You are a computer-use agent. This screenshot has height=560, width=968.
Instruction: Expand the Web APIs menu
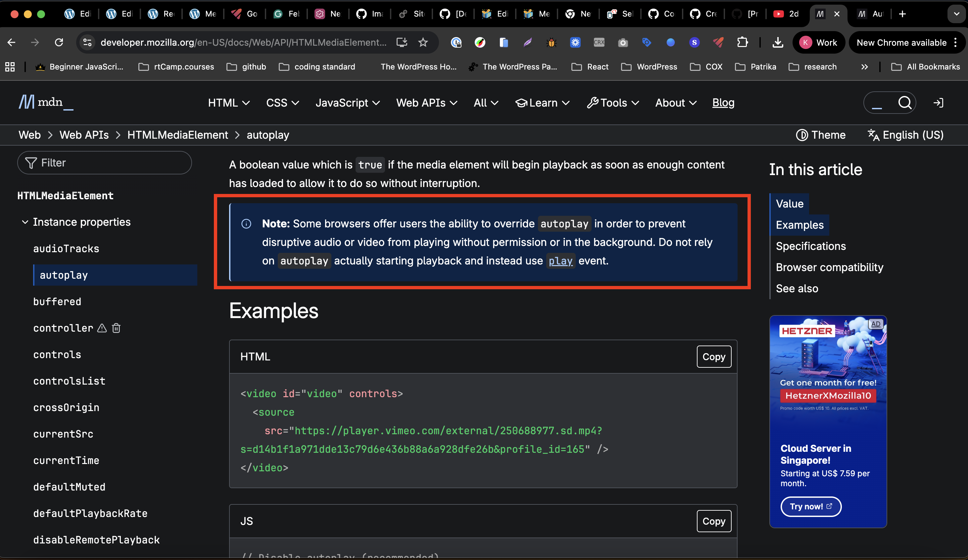pos(426,103)
